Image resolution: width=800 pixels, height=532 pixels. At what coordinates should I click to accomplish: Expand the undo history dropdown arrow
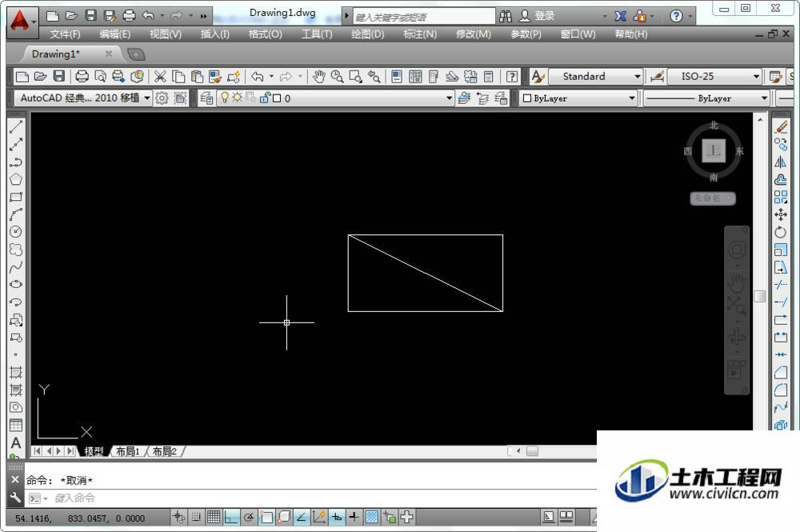pos(271,77)
